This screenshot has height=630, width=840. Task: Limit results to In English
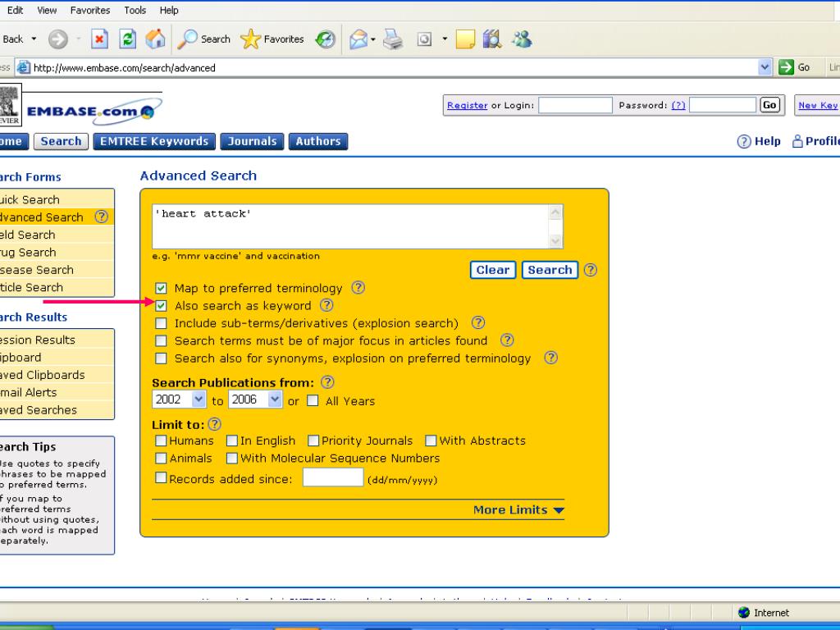[232, 441]
